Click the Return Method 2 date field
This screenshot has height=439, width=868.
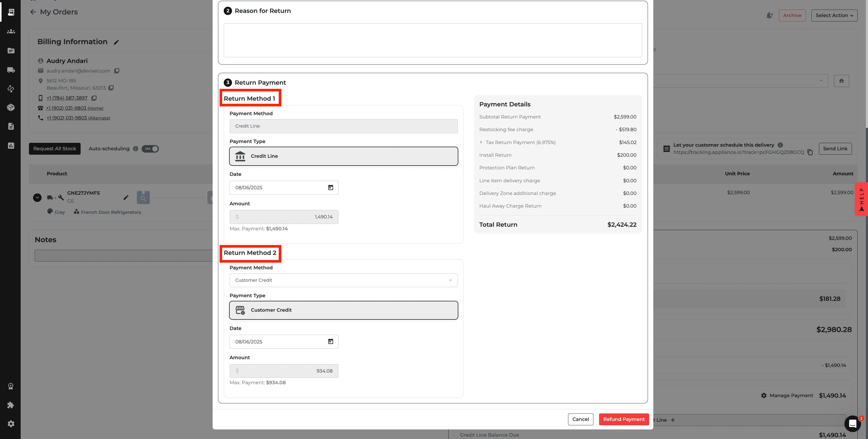tap(284, 342)
